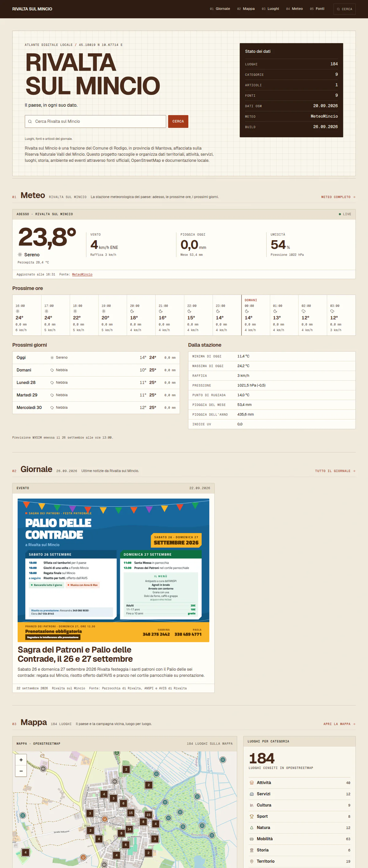This screenshot has height=868, width=368.
Task: Open the map cluster marker labeled 14
Action: click(x=129, y=829)
